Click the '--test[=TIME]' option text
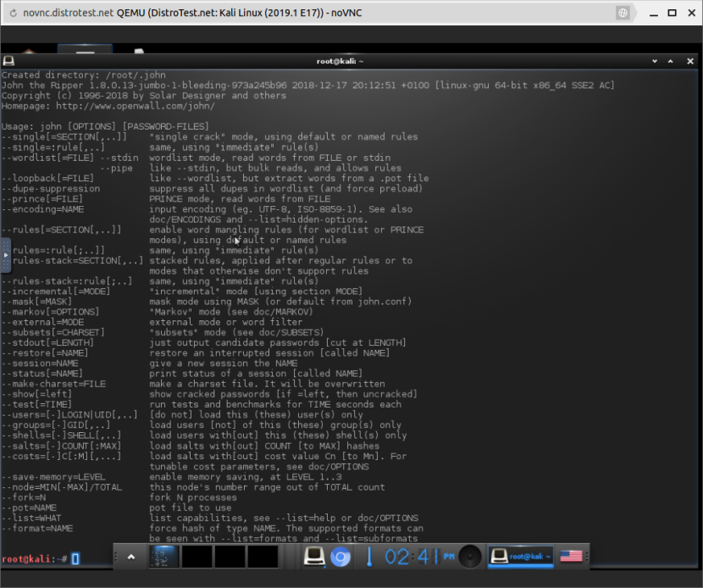 pos(36,404)
